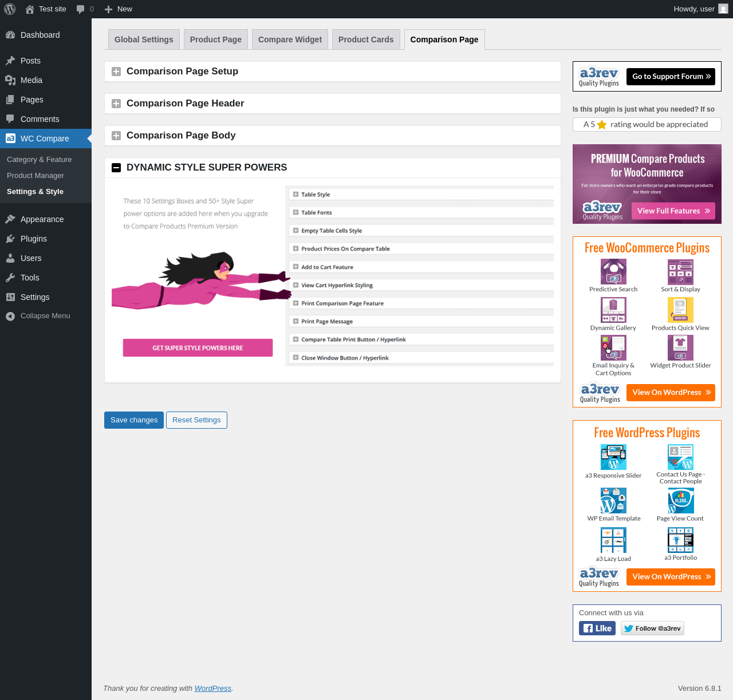Click Go to Support Forum button

pyautogui.click(x=671, y=77)
